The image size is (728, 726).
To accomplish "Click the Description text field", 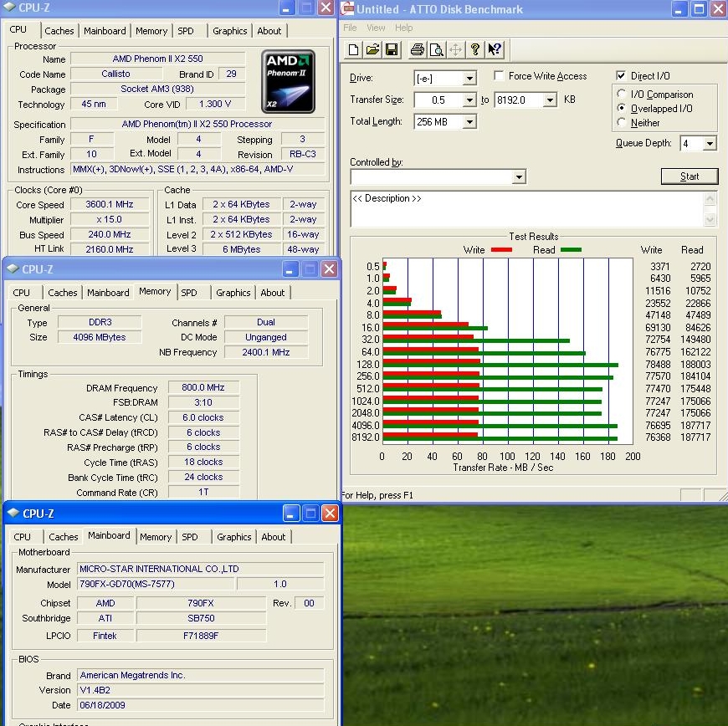I will tap(527, 209).
